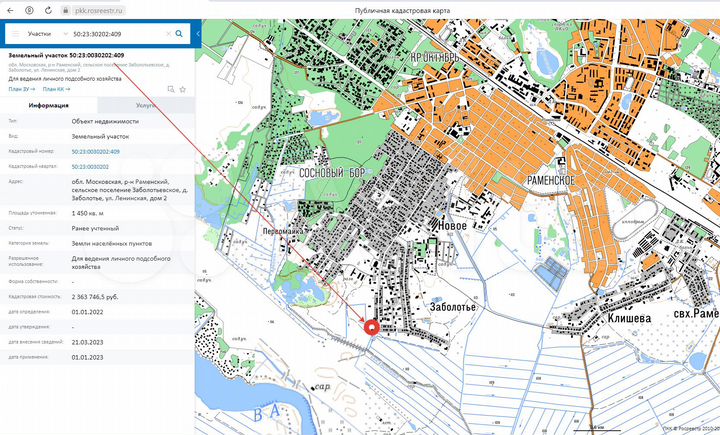
Task: Reload the page with the refresh icon
Action: click(48, 10)
